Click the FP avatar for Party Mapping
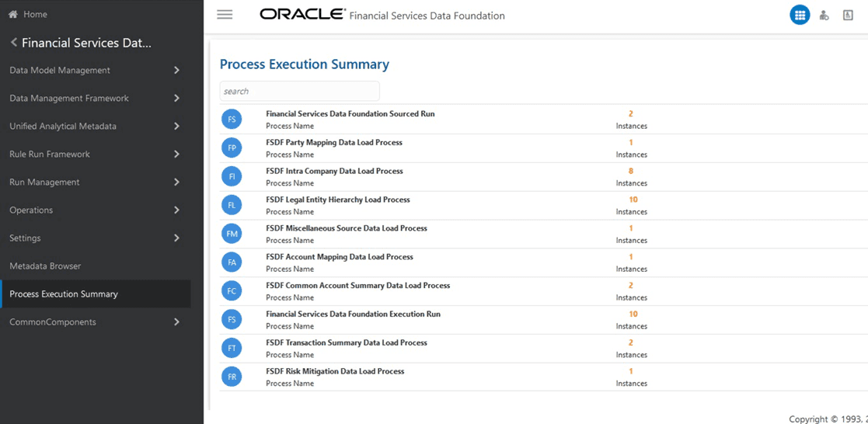Image resolution: width=868 pixels, height=424 pixels. [232, 148]
